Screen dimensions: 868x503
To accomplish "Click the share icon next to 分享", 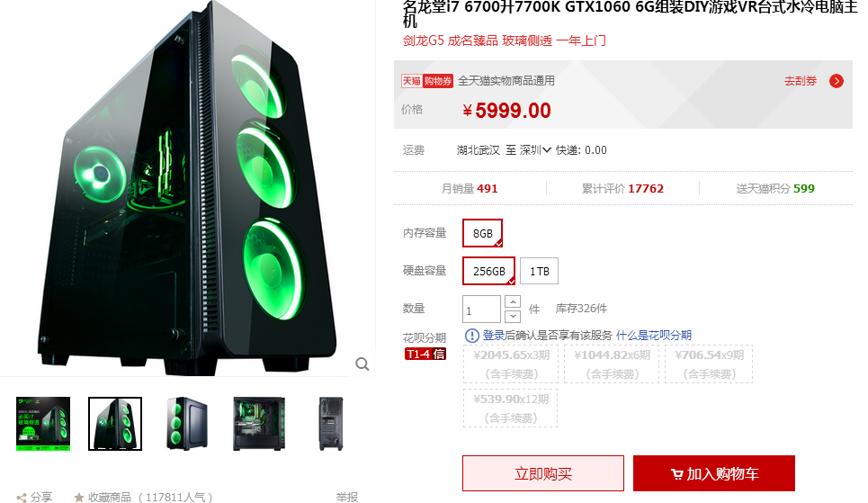I will 22,498.
